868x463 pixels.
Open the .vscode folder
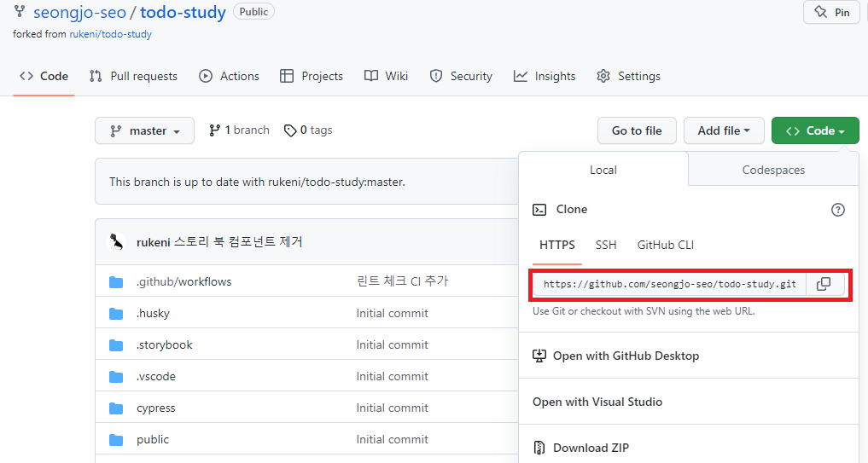[156, 376]
